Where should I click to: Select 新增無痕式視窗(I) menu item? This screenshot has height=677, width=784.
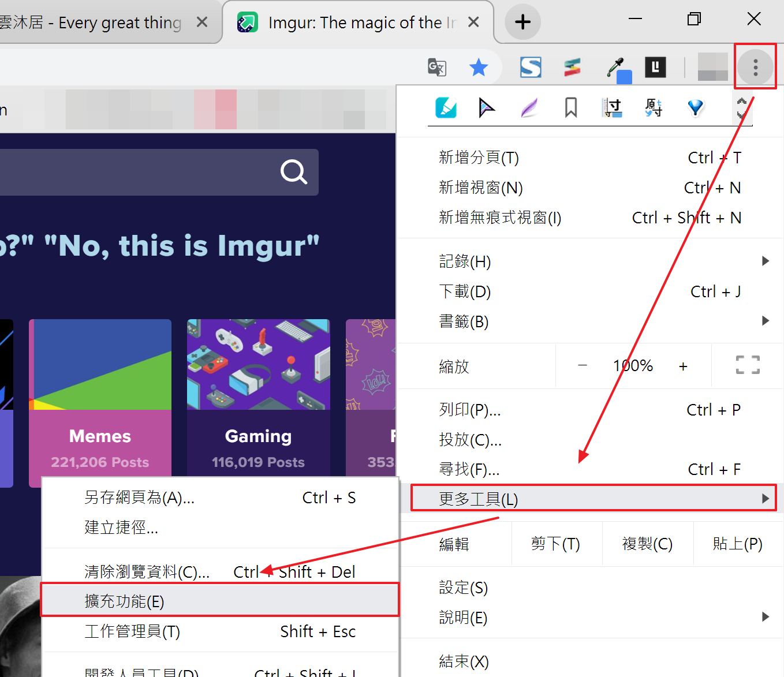(590, 218)
